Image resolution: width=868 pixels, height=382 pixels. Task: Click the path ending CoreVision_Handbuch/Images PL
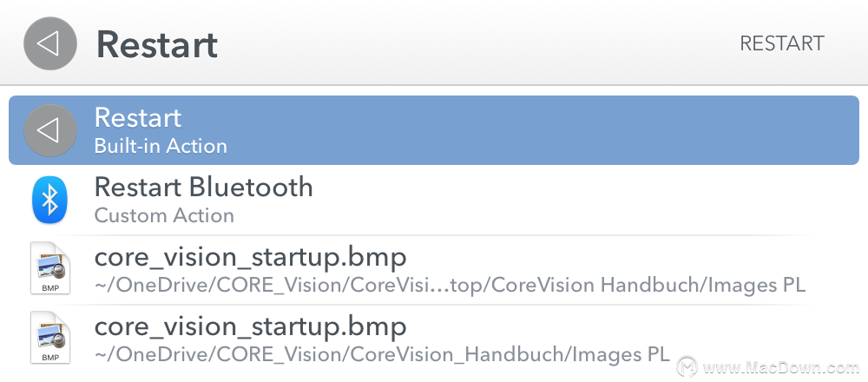tap(382, 353)
